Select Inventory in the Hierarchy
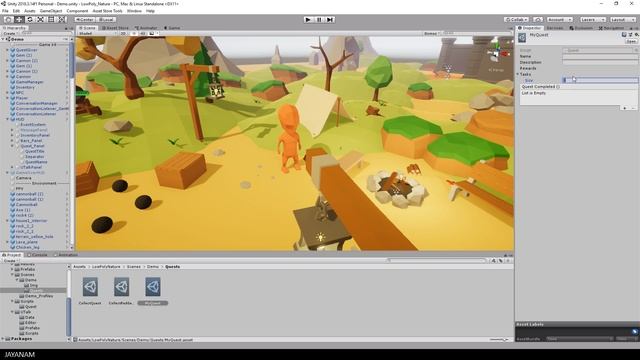640x360 pixels. pyautogui.click(x=25, y=87)
